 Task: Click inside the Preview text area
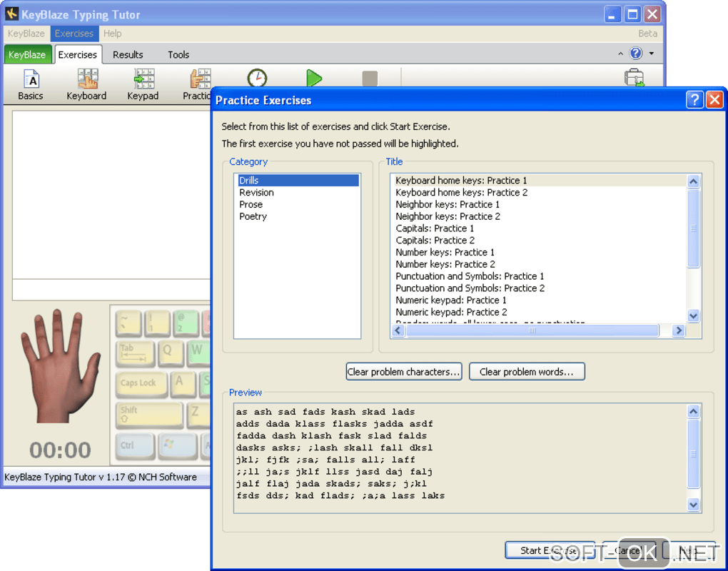pos(460,458)
